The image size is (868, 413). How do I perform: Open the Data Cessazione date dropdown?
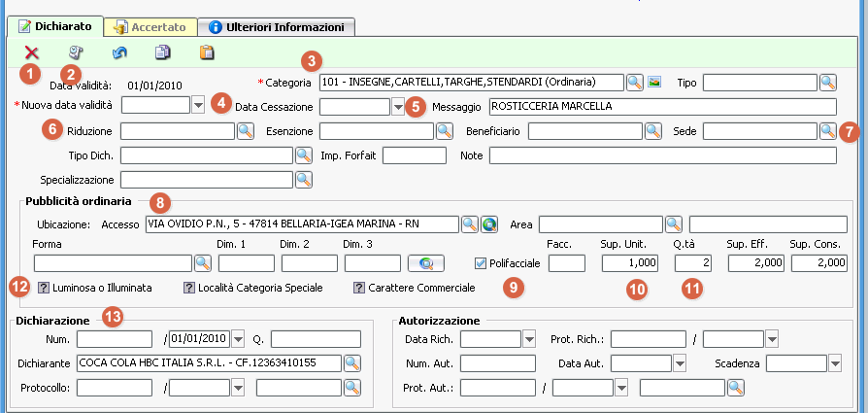point(397,106)
